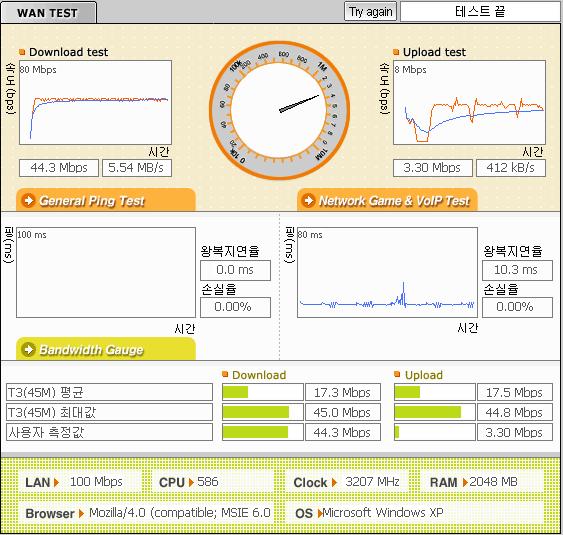Screen dimensions: 563x535
Task: Click the 412 kB/s upload rate field
Action: coord(511,168)
